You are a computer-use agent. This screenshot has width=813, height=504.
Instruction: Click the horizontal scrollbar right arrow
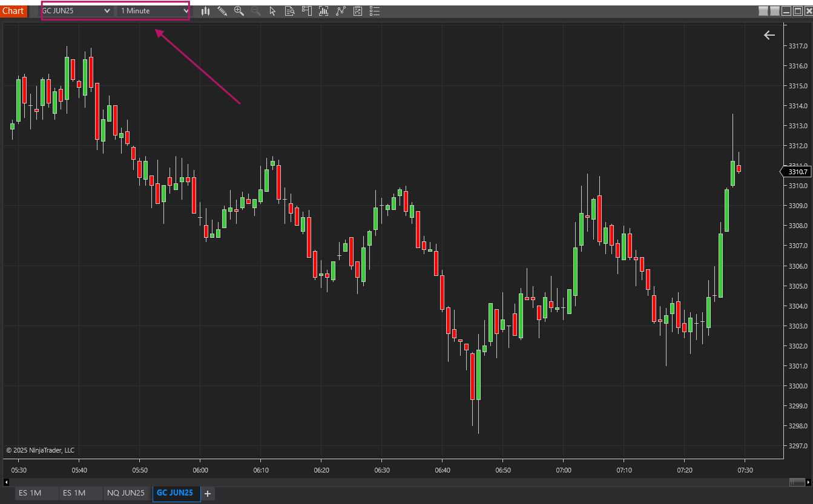click(x=809, y=482)
